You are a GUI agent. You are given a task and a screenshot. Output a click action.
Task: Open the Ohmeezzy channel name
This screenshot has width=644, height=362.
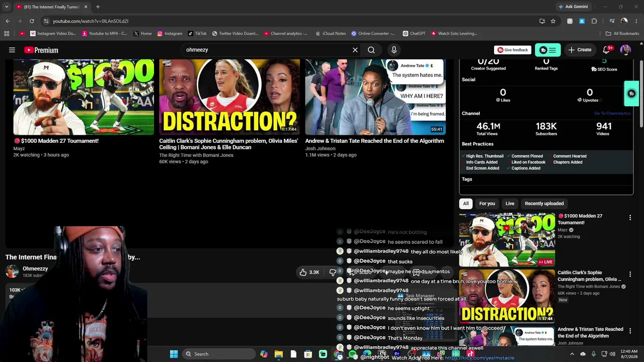click(x=35, y=269)
